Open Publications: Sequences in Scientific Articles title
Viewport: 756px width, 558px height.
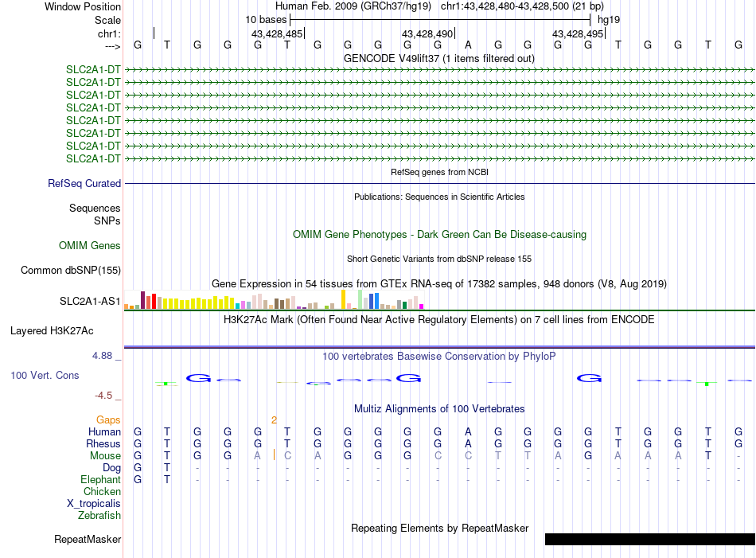pyautogui.click(x=439, y=197)
